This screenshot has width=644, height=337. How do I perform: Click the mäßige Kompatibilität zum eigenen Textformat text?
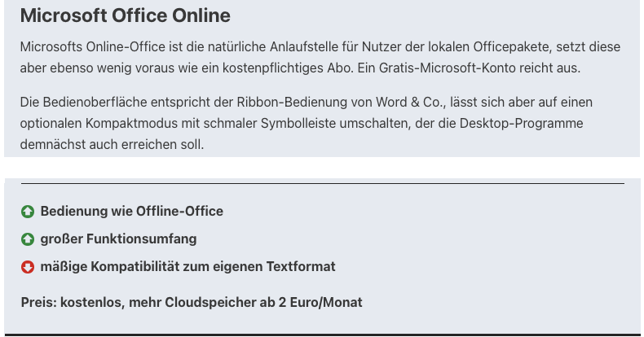(187, 266)
